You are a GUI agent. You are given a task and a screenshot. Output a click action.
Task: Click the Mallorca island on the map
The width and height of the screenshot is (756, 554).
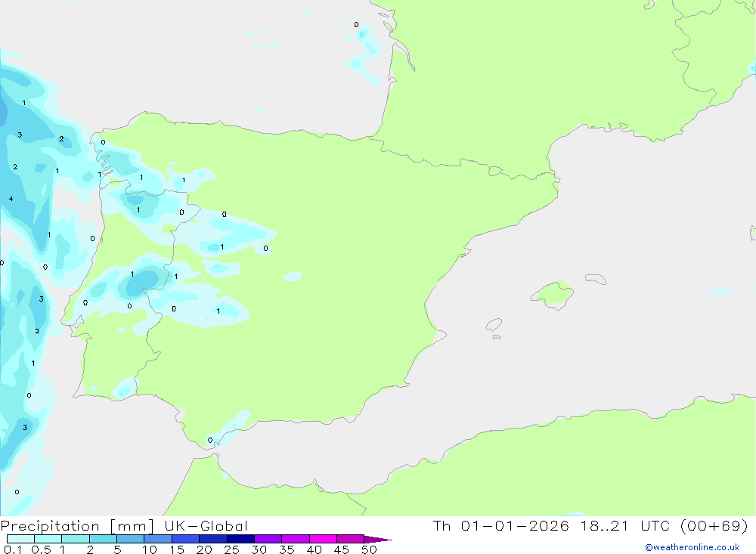553,294
